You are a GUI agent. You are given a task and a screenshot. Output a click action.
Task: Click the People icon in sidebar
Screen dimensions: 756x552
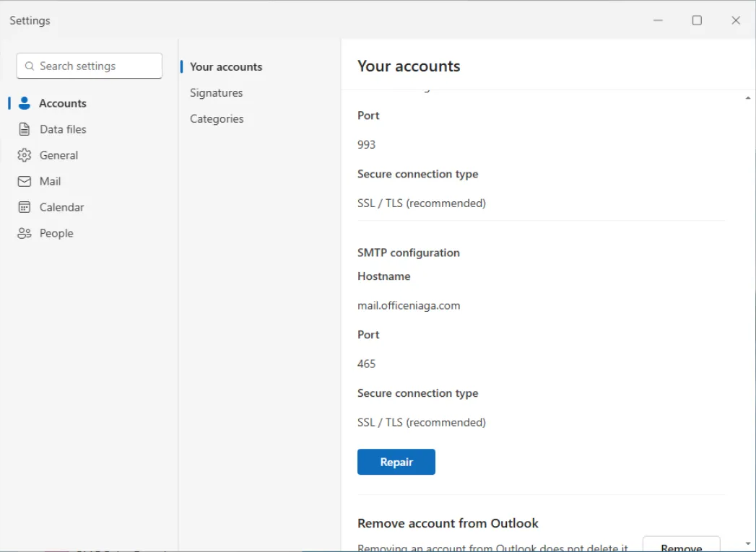click(24, 233)
